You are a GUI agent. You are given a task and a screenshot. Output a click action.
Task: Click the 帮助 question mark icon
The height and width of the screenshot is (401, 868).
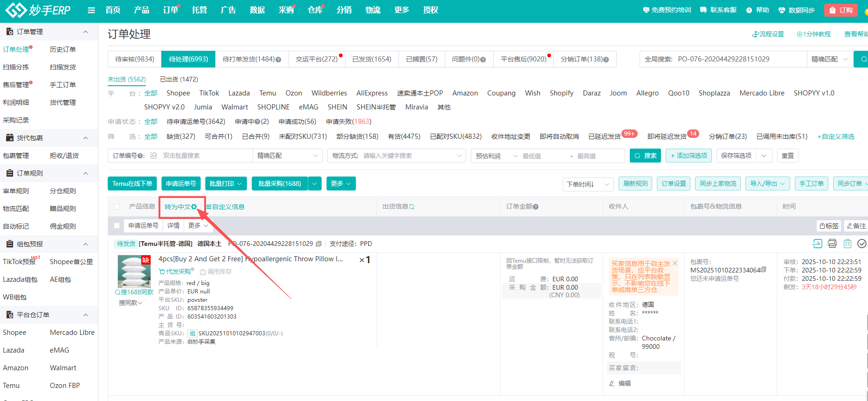click(749, 10)
